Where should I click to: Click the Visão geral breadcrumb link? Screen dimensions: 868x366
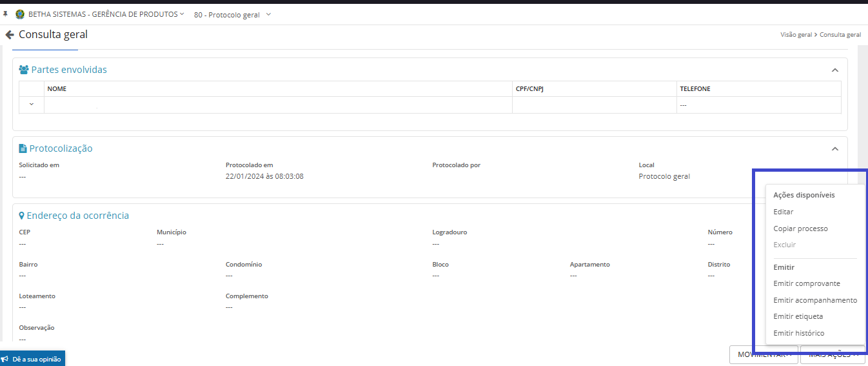(796, 35)
